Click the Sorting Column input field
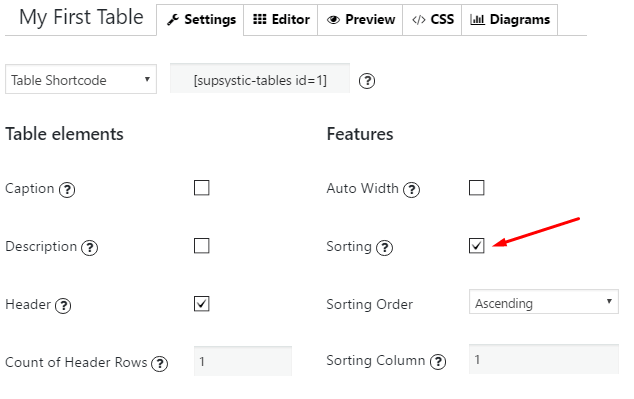 pyautogui.click(x=544, y=359)
